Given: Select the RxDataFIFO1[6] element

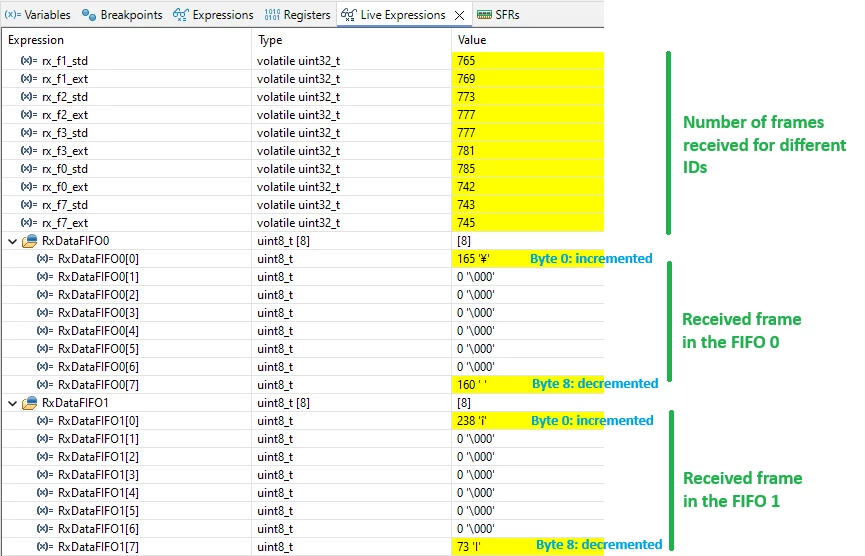Looking at the screenshot, I should [x=98, y=529].
